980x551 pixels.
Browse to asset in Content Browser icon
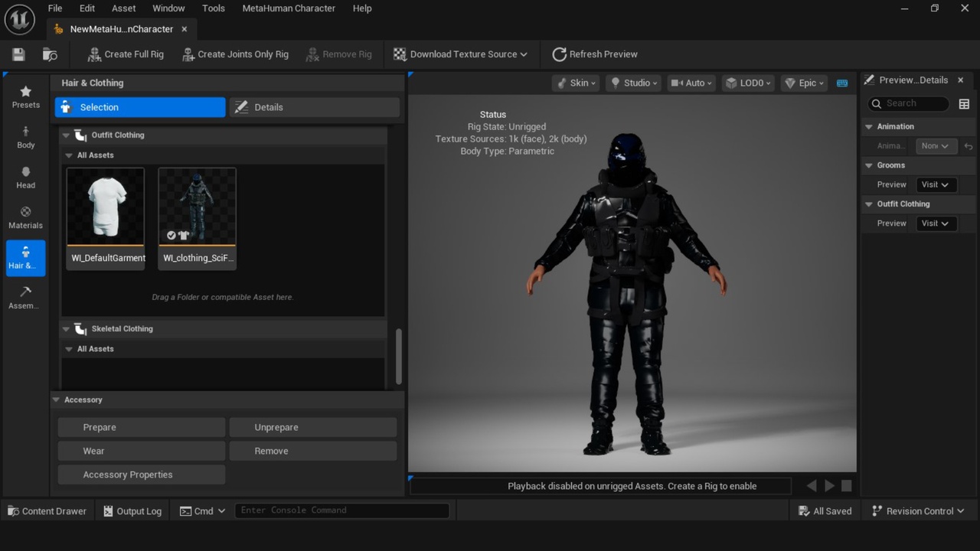coord(50,54)
